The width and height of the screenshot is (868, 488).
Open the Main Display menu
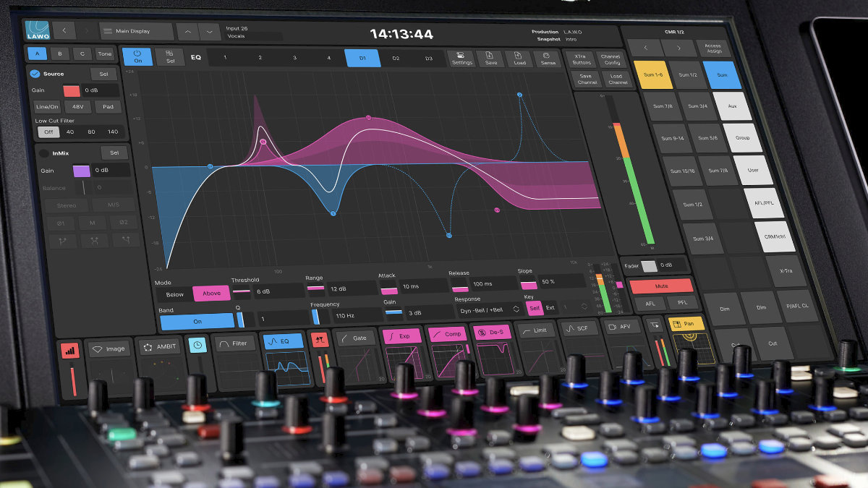137,32
